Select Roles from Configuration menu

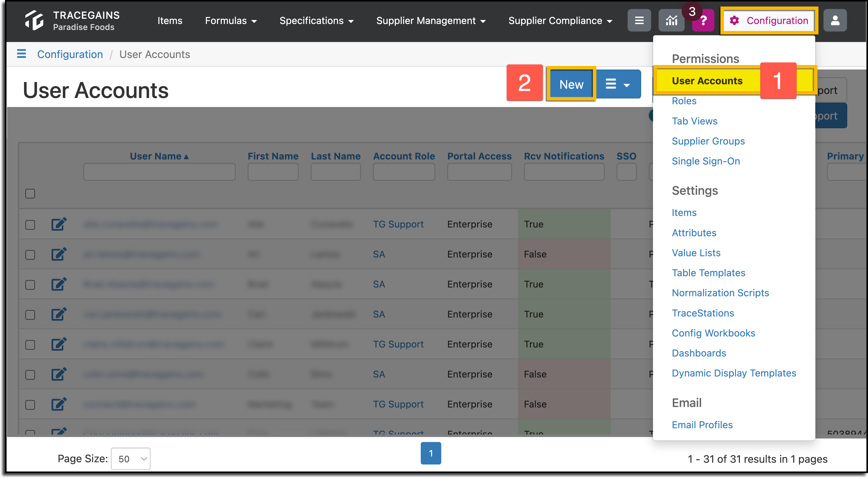pyautogui.click(x=684, y=101)
